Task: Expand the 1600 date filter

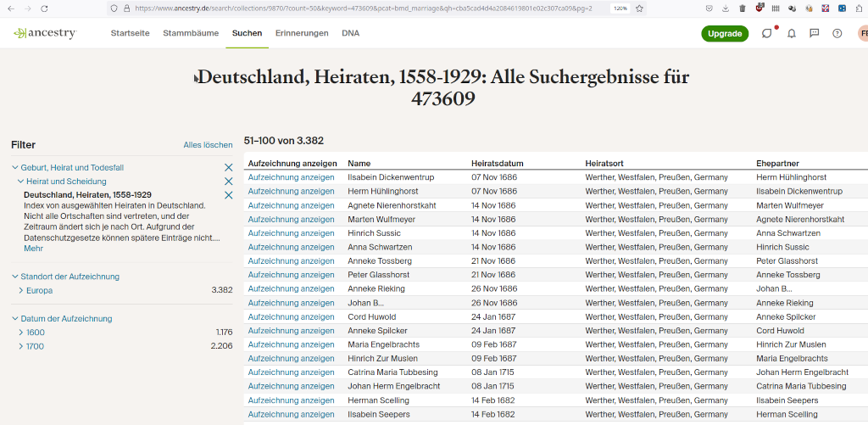Action: click(x=21, y=333)
